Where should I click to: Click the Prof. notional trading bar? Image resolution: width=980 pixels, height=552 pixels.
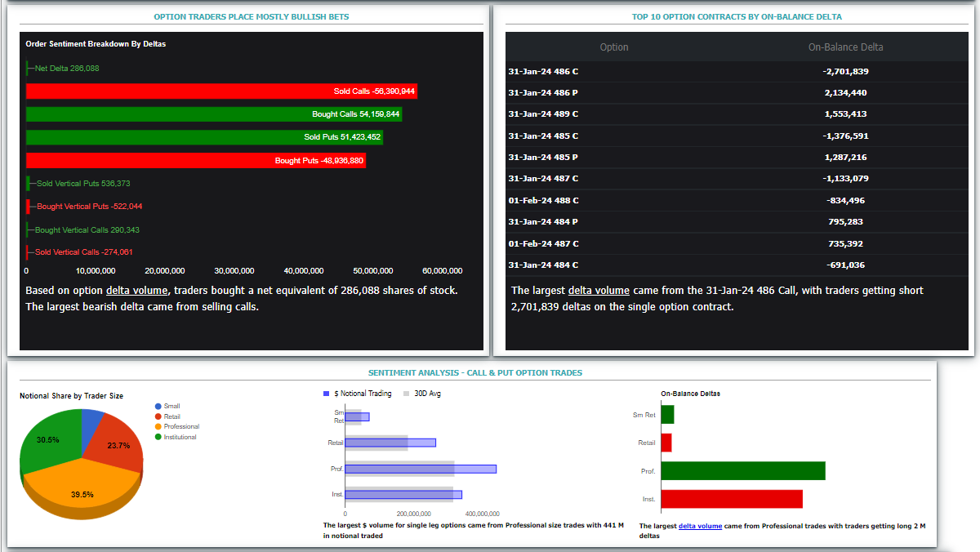[421, 469]
